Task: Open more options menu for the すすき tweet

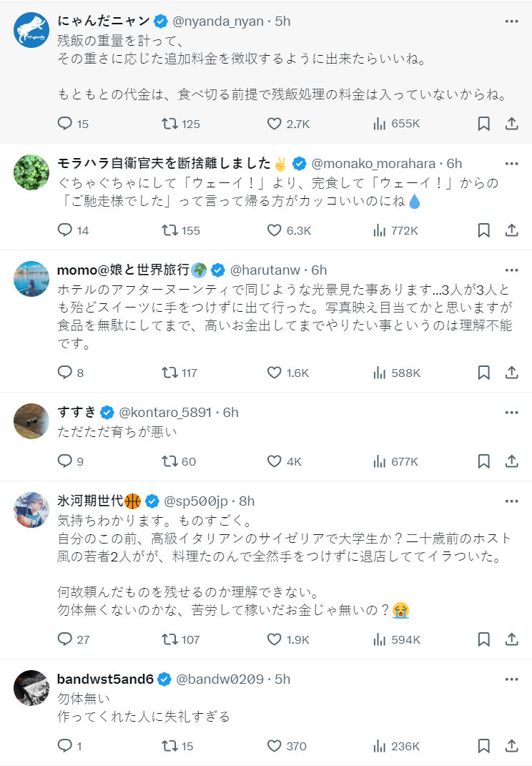Action: [511, 413]
